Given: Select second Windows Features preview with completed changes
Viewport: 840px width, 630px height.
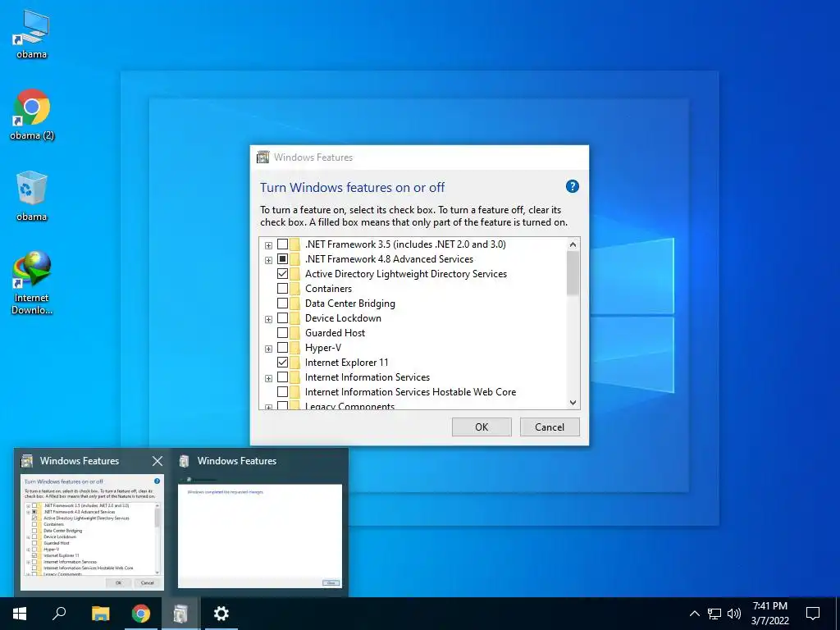Looking at the screenshot, I should coord(260,536).
